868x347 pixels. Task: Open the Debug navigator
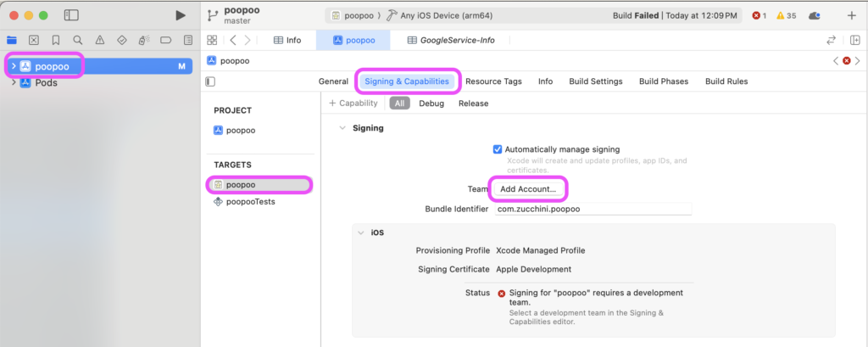[x=144, y=40]
